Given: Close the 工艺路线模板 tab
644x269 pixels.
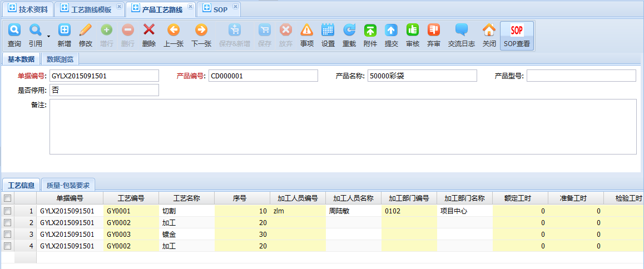Looking at the screenshot, I should 119,6.
